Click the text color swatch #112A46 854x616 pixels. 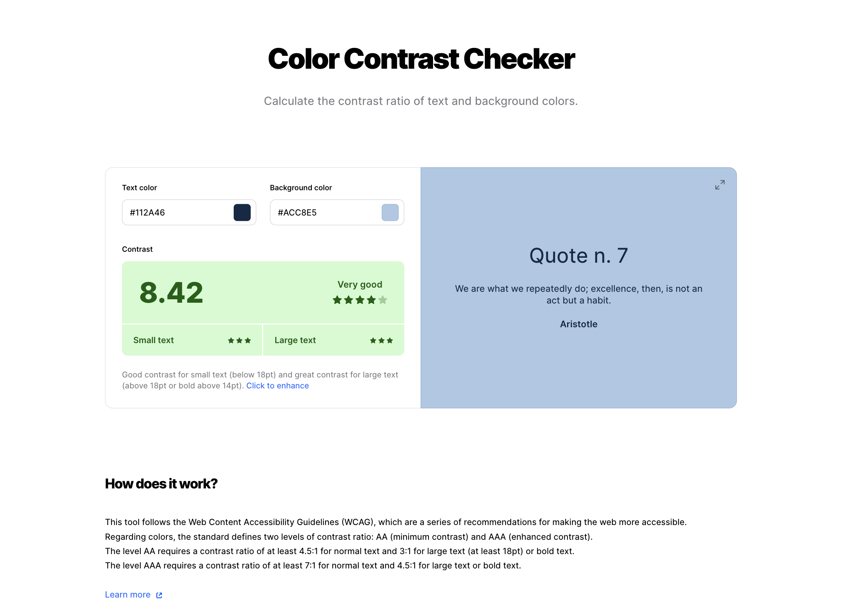pyautogui.click(x=242, y=212)
